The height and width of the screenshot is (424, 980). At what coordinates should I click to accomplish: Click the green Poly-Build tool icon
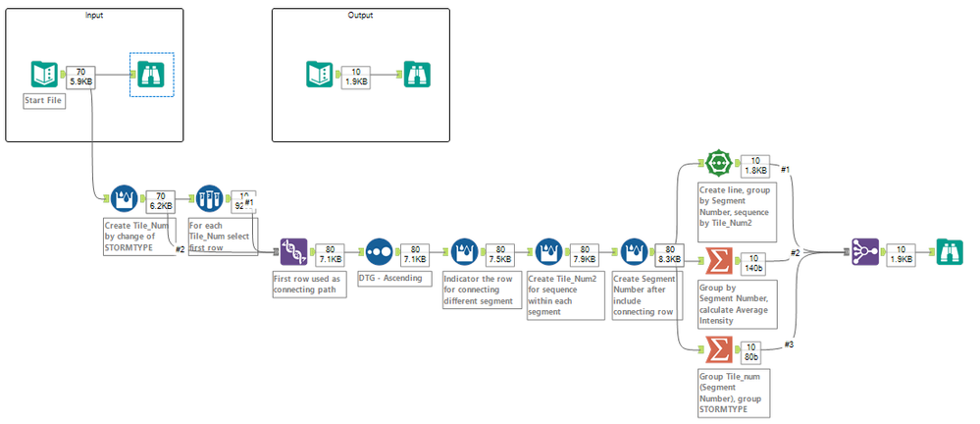719,163
